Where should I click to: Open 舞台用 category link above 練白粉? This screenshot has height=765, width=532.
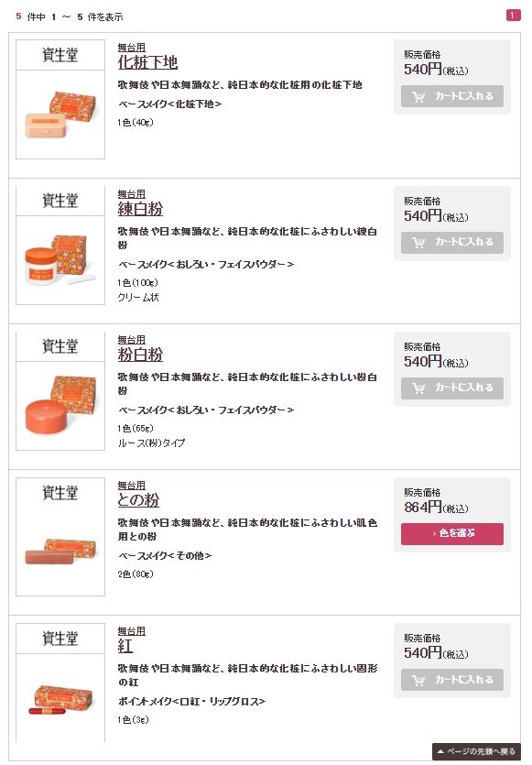132,193
